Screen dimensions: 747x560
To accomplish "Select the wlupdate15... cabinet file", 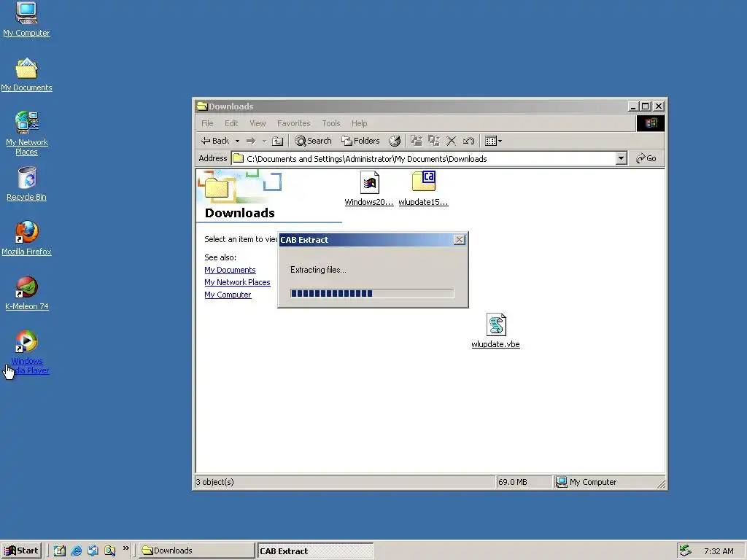I will (x=423, y=189).
